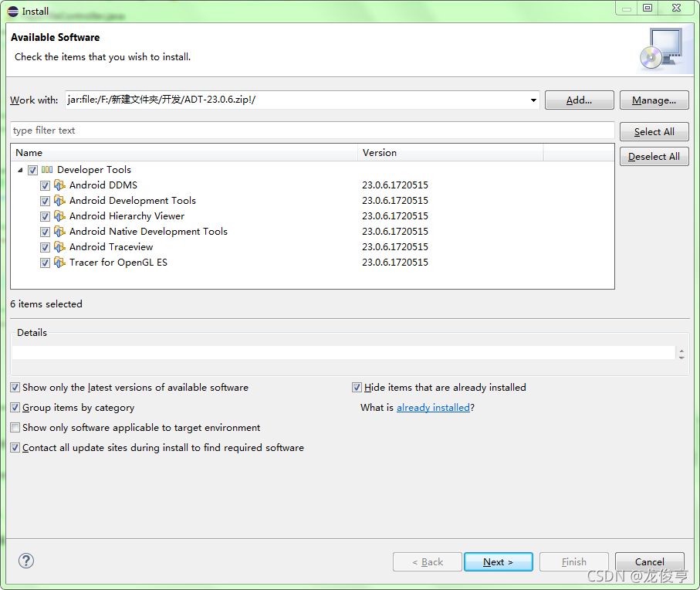The height and width of the screenshot is (590, 700).
Task: Click the Eclipse icon in the title bar
Action: (13, 12)
